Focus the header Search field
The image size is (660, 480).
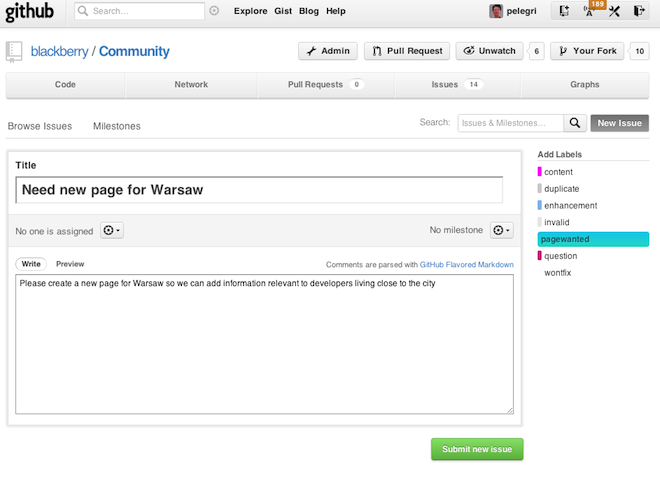pos(139,11)
